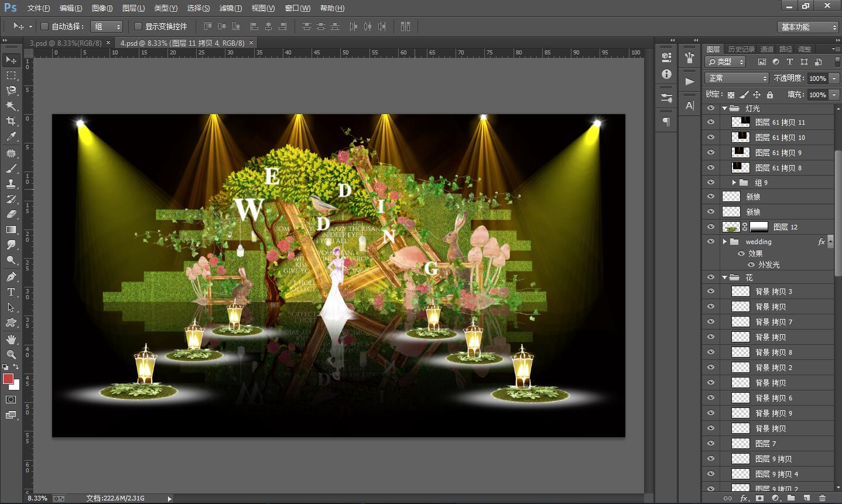Choose the Brush tool
This screenshot has height=504, width=842.
[x=11, y=169]
